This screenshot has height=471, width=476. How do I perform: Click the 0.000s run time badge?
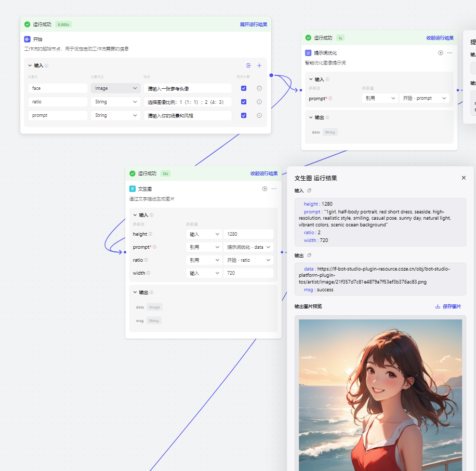pos(63,24)
